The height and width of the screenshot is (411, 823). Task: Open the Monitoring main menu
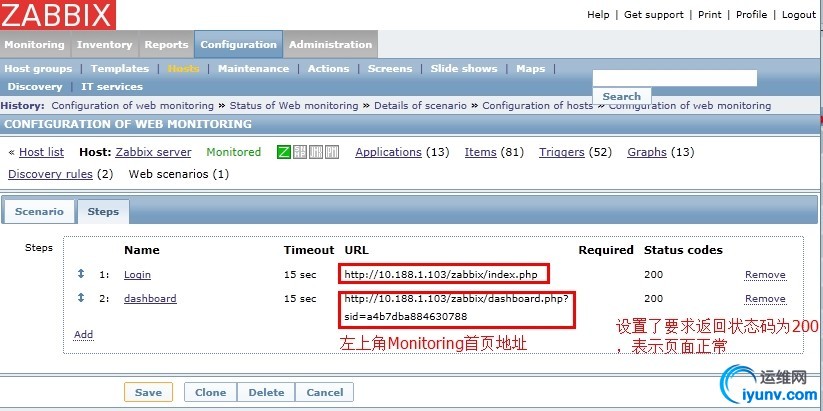click(x=35, y=45)
